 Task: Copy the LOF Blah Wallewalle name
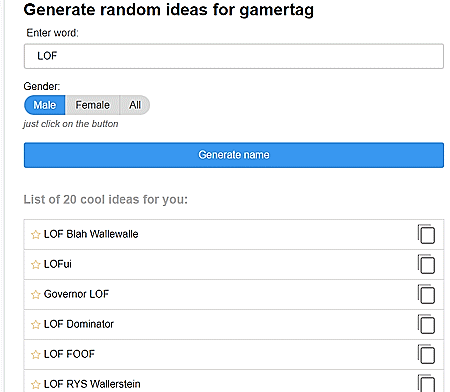click(426, 234)
